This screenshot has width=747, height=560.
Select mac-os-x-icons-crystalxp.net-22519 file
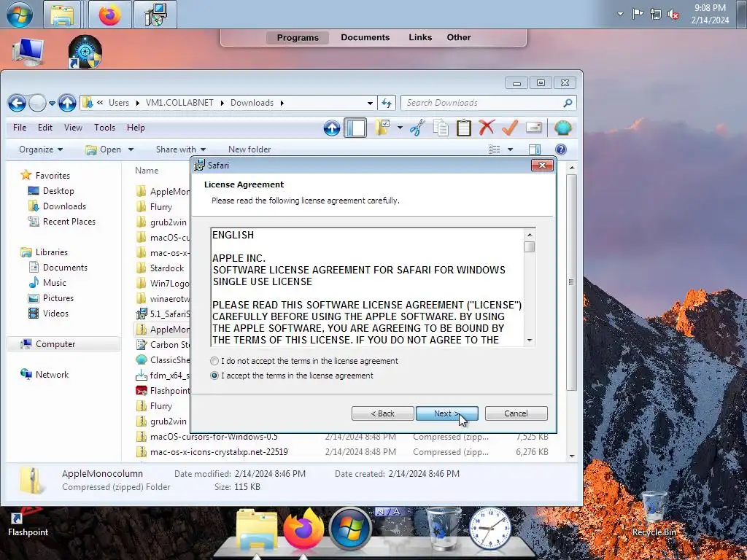219,452
